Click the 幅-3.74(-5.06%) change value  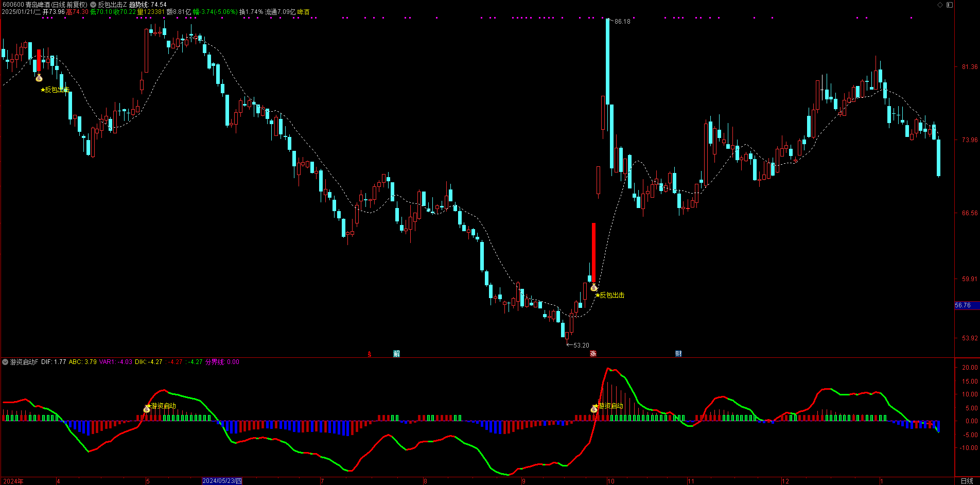click(215, 12)
